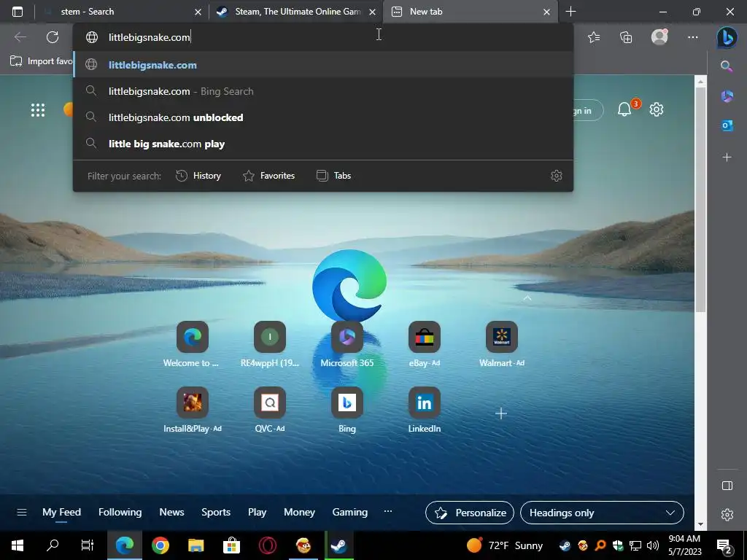Open sidebar settings gear at bottom

(x=727, y=515)
